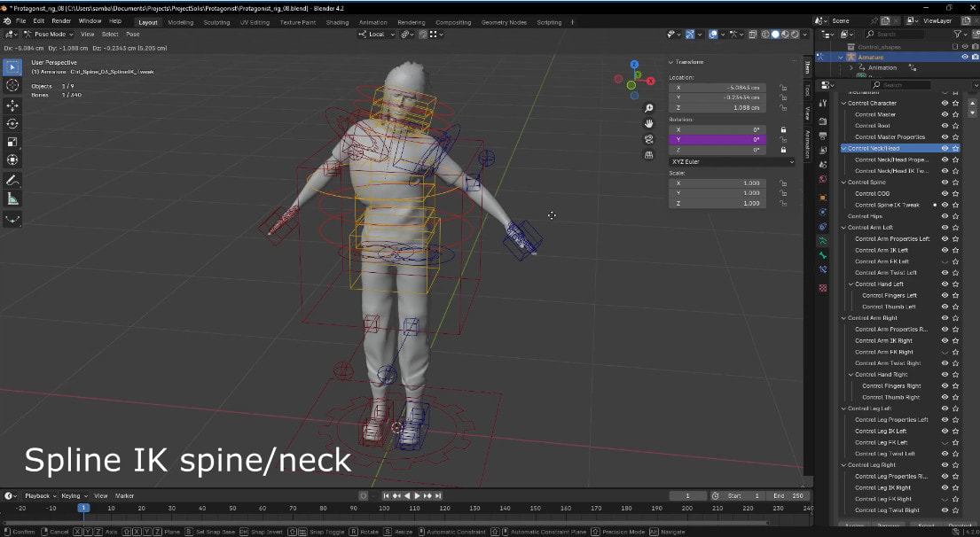980x537 pixels.
Task: Open the Pose menu in the viewport header
Action: point(133,35)
